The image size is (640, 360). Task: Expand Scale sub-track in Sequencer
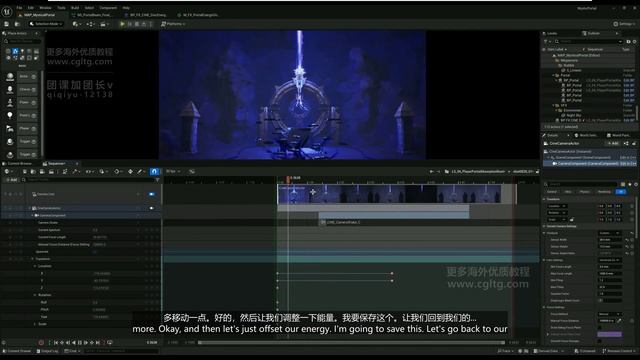point(35,324)
